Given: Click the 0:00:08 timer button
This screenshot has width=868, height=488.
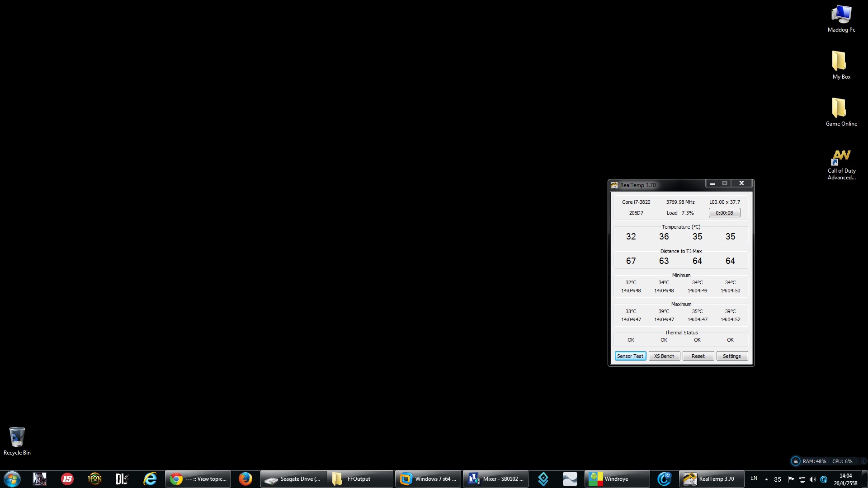Looking at the screenshot, I should click(724, 213).
